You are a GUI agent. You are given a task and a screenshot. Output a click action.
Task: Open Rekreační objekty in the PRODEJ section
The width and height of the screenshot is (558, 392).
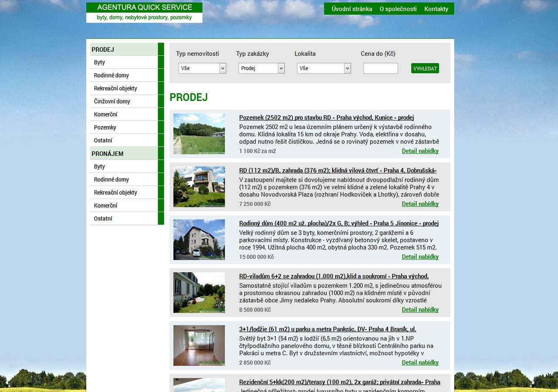127,88
